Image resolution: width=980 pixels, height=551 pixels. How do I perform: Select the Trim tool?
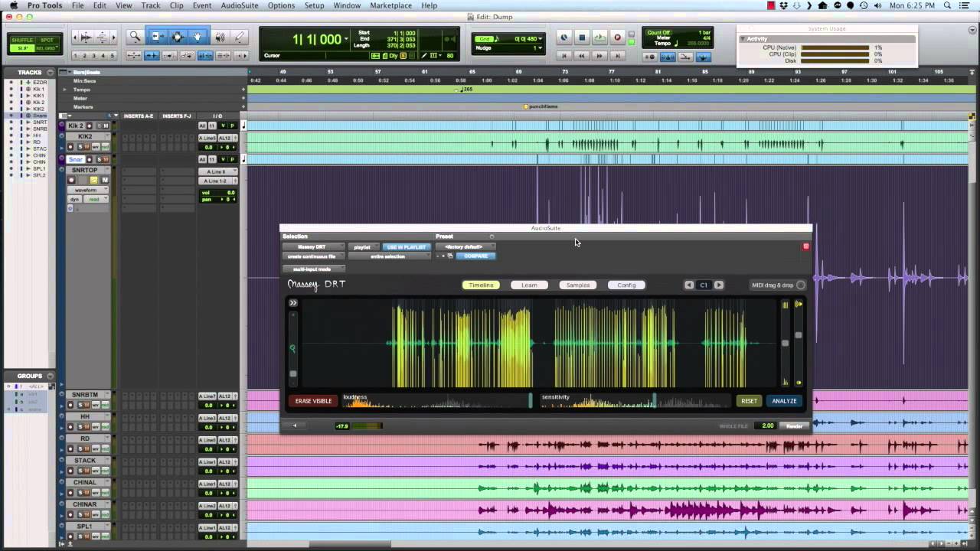(158, 36)
